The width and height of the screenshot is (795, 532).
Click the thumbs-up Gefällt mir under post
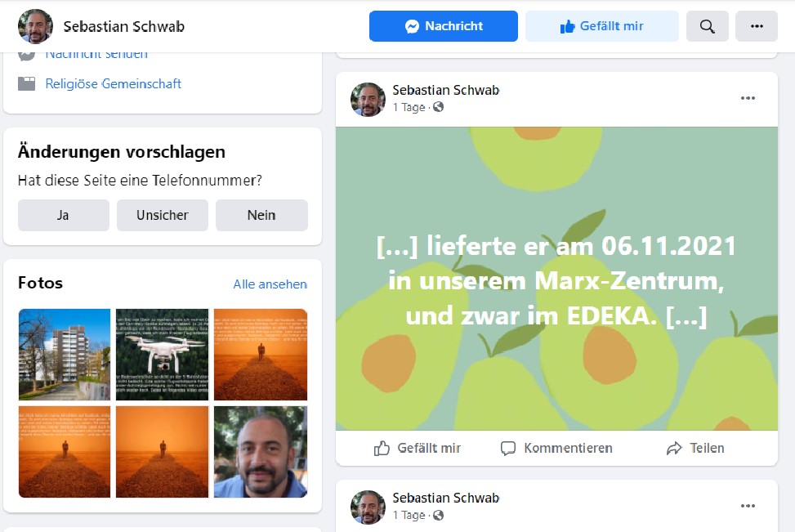click(382, 449)
